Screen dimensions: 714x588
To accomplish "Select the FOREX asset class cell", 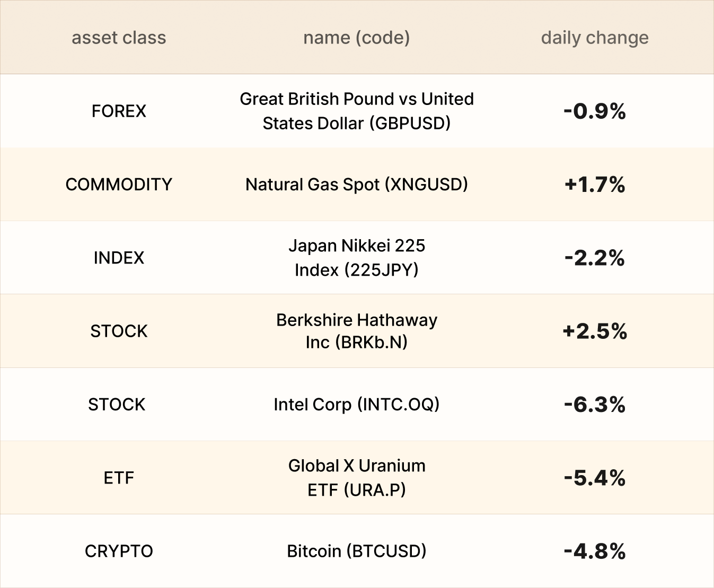I will click(x=119, y=111).
